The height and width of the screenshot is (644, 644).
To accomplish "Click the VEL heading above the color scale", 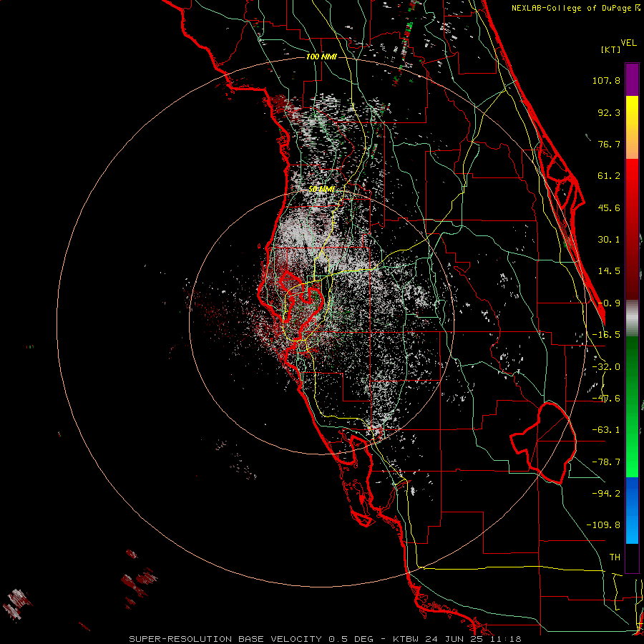I will [628, 43].
